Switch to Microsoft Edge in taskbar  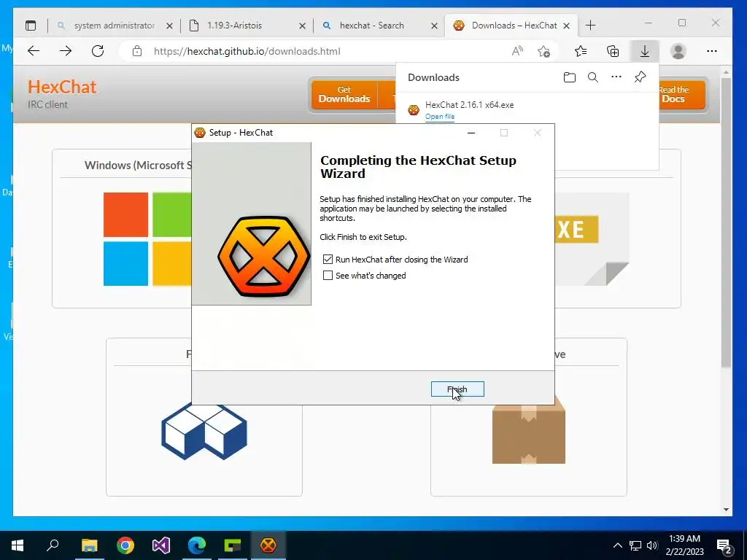coord(197,545)
